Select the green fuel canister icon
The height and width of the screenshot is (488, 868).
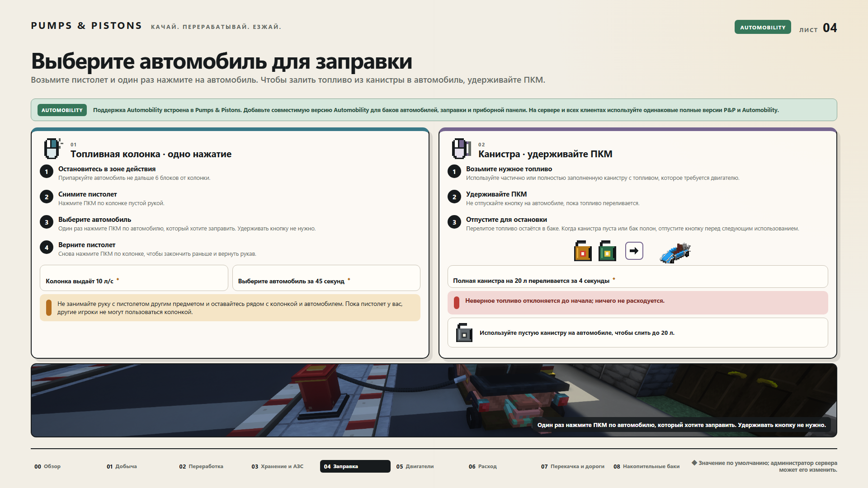pos(607,251)
